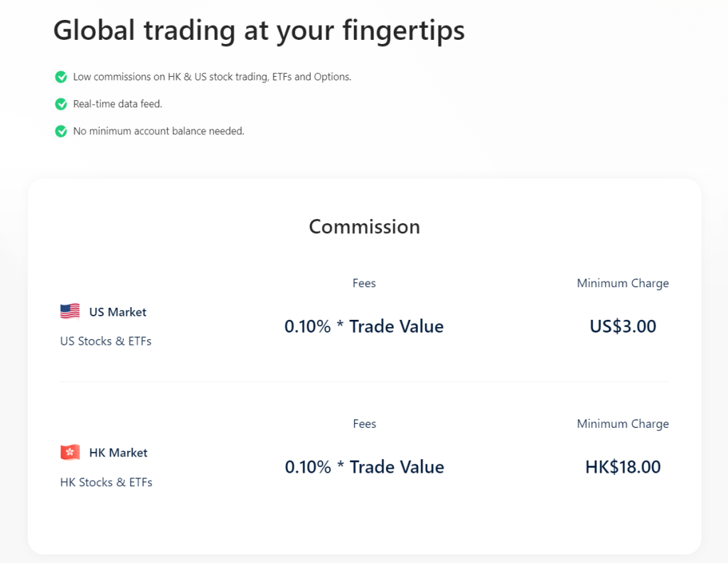Click 'No minimum account balance needed.' text
The height and width of the screenshot is (563, 728).
[x=159, y=131]
